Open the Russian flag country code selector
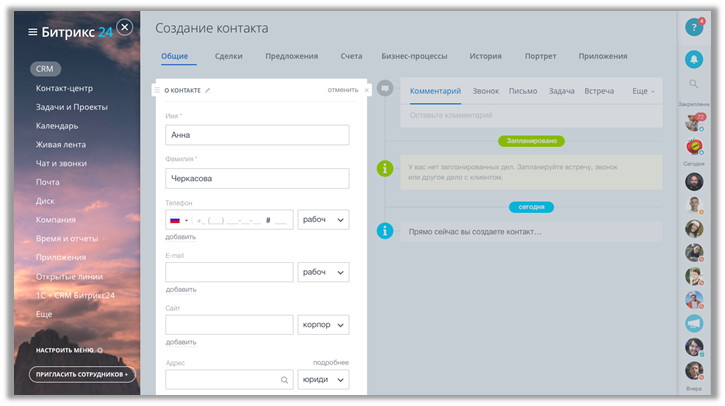This screenshot has height=406, width=725. tap(179, 220)
